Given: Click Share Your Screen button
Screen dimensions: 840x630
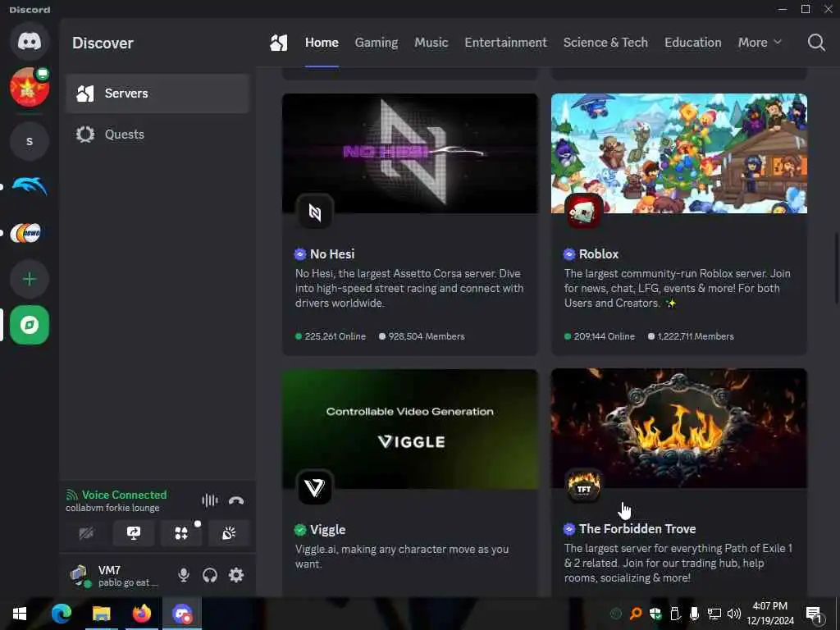Looking at the screenshot, I should (x=134, y=533).
